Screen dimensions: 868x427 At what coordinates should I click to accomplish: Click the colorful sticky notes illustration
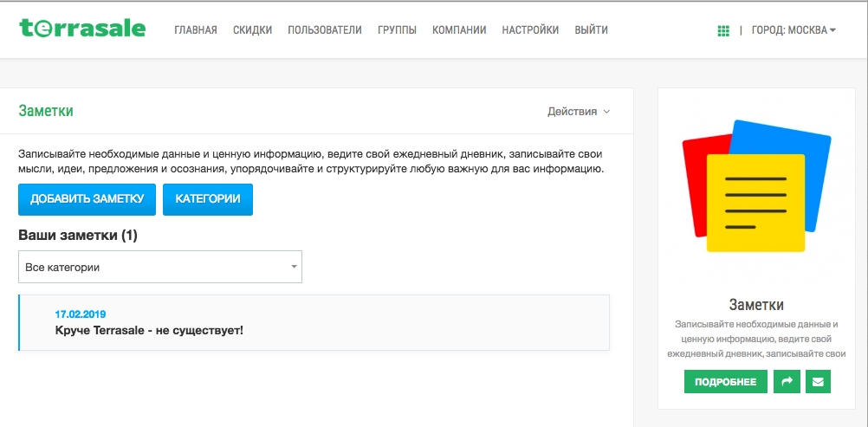tap(755, 186)
